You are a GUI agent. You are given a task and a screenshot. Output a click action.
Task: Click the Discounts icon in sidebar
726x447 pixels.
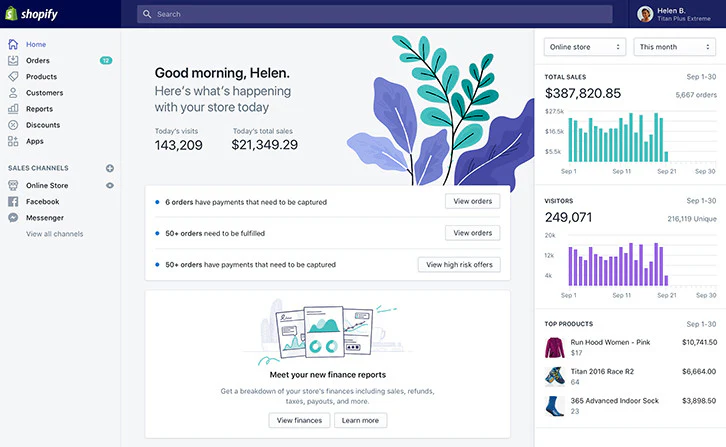point(13,125)
